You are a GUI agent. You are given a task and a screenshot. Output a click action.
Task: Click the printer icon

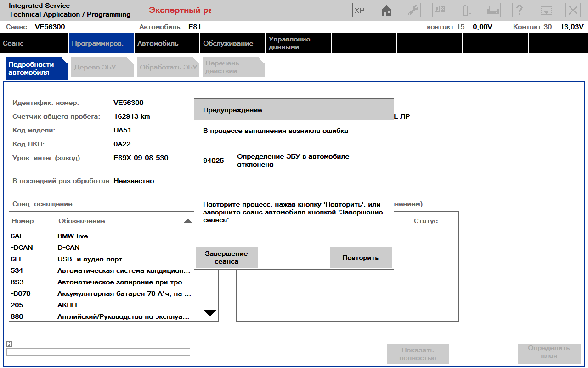point(493,10)
